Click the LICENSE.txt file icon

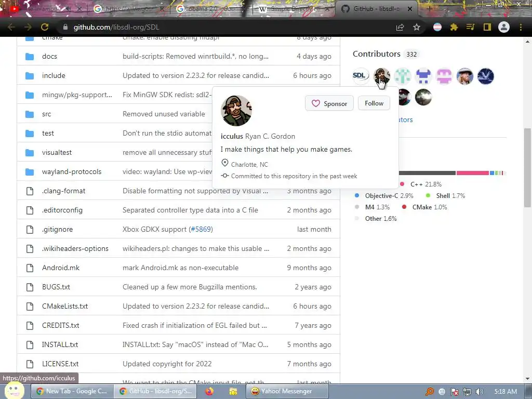coord(30,364)
